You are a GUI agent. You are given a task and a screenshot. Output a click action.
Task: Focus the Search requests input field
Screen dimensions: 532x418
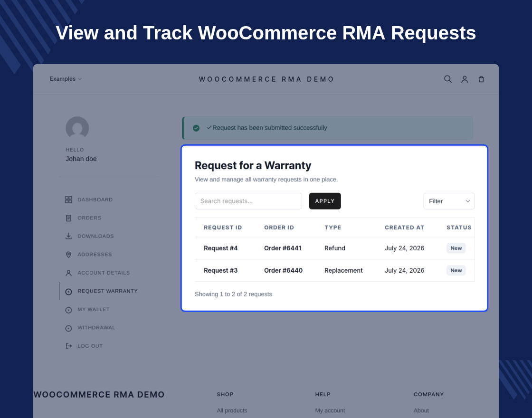tap(248, 201)
